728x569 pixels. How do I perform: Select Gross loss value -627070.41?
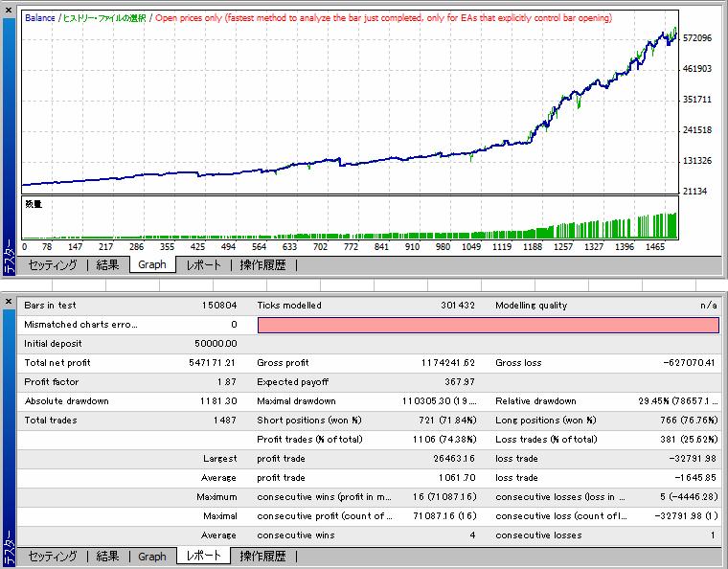(x=689, y=363)
